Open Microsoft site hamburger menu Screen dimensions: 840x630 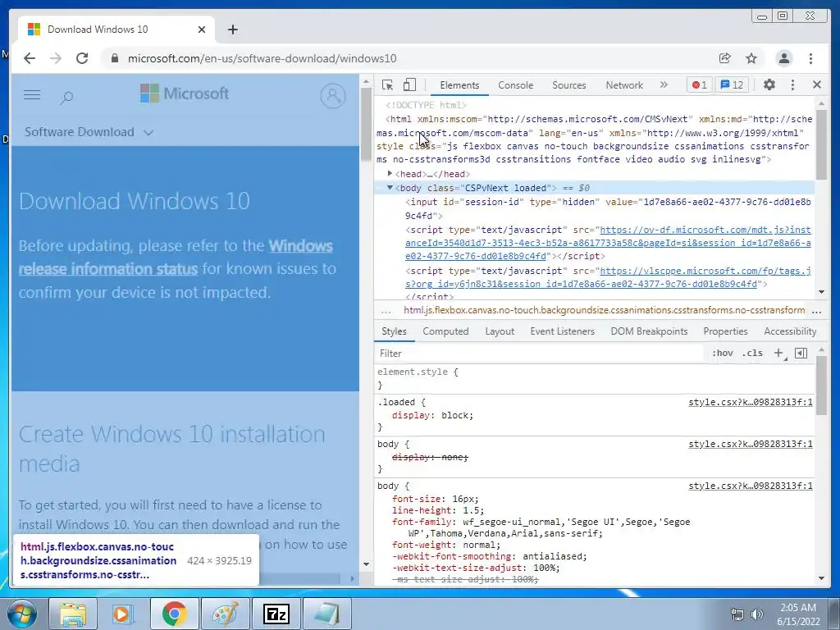(x=32, y=95)
